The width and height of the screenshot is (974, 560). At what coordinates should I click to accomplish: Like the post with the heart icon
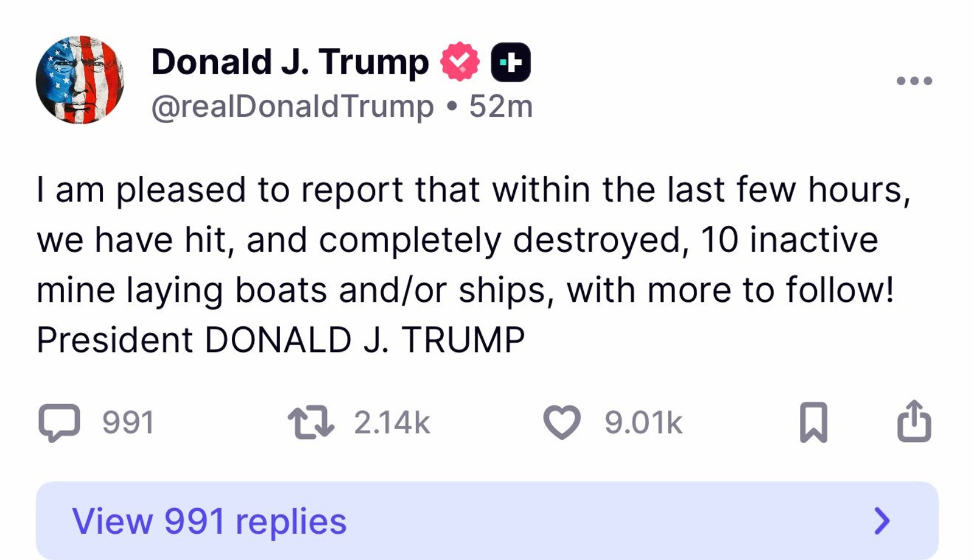[561, 422]
